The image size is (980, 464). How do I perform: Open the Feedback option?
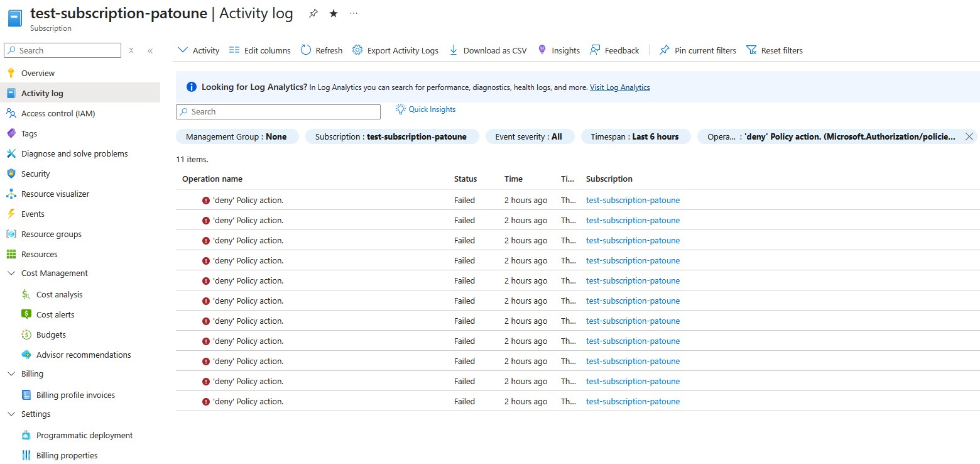click(614, 50)
